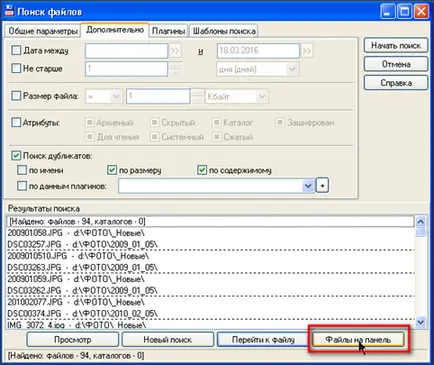Toggle the 'Для чтения' attribute checkbox
Screen dimensions: 434x365
[89, 137]
